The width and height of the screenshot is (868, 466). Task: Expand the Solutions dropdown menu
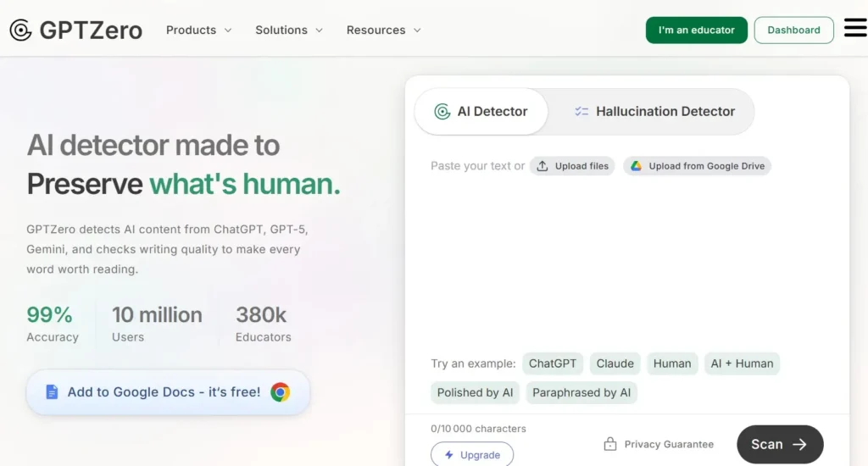pos(289,31)
